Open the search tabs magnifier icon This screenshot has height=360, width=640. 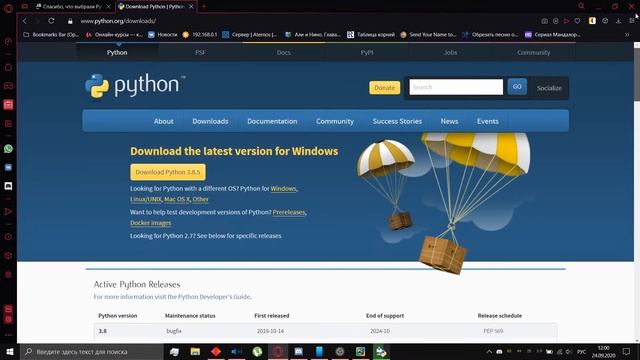(x=581, y=6)
